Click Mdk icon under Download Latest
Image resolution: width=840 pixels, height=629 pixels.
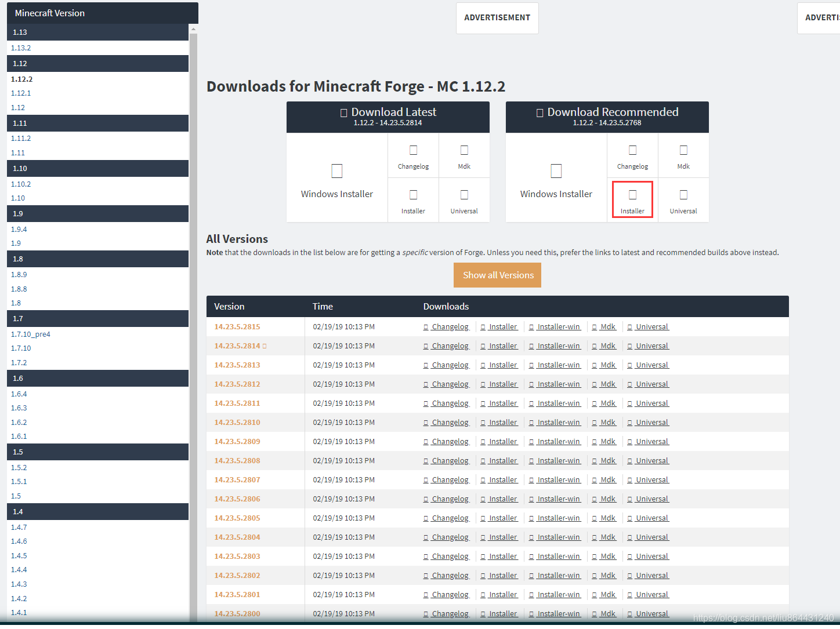(464, 151)
